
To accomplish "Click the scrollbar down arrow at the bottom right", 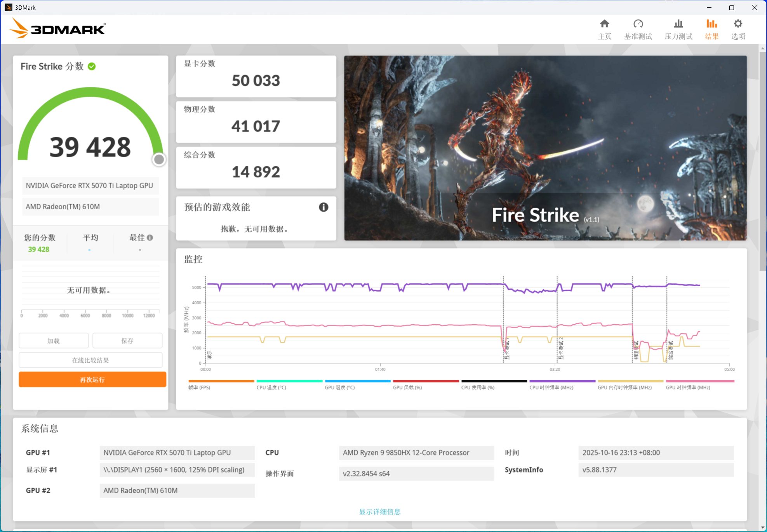I will coord(762,527).
